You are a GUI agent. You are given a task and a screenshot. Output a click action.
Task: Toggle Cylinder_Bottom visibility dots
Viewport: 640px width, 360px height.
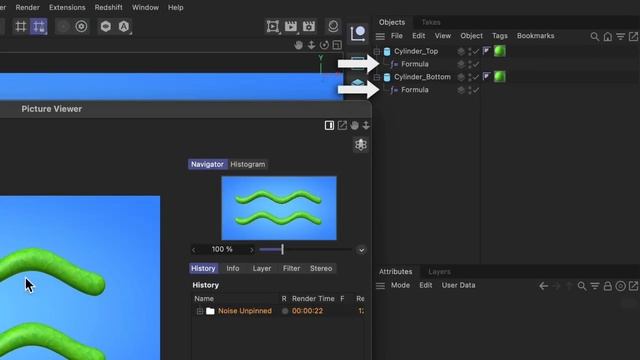click(469, 77)
